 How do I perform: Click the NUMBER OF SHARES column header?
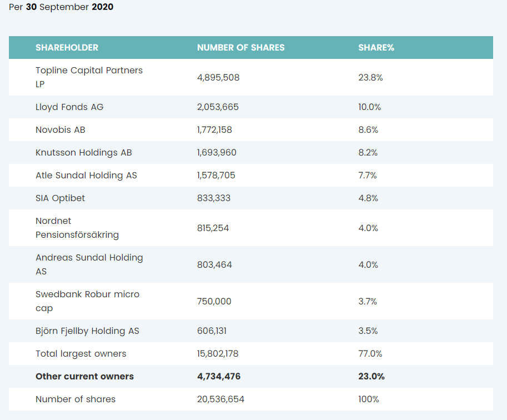click(x=240, y=48)
